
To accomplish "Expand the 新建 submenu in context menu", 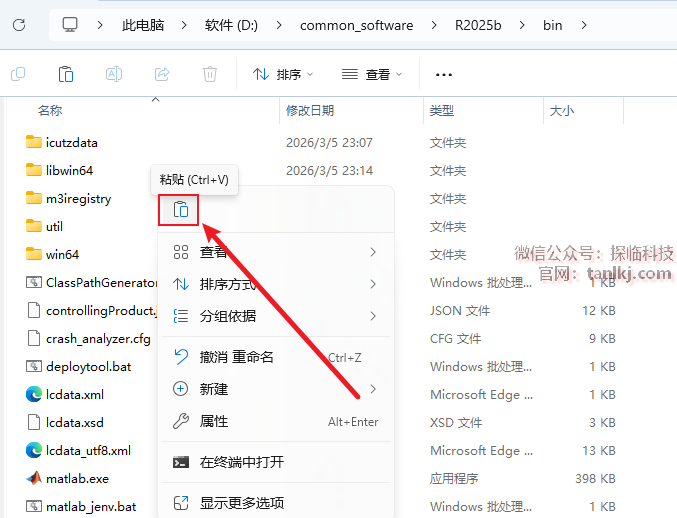I will coord(276,389).
